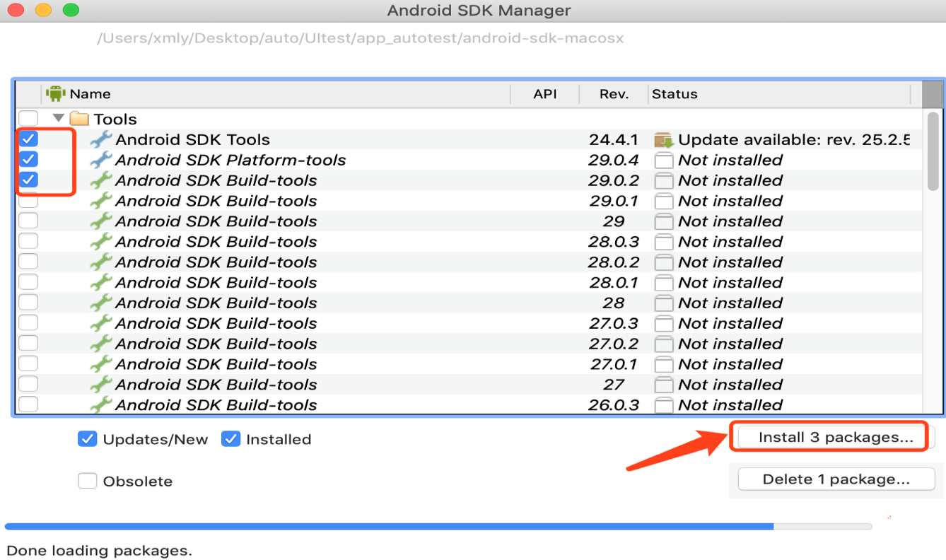Click the Tools folder icon
Image resolution: width=946 pixels, height=560 pixels.
[79, 119]
